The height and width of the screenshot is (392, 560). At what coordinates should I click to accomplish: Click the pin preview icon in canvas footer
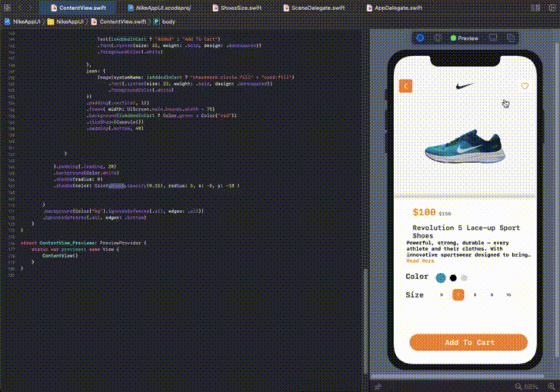pos(378,387)
